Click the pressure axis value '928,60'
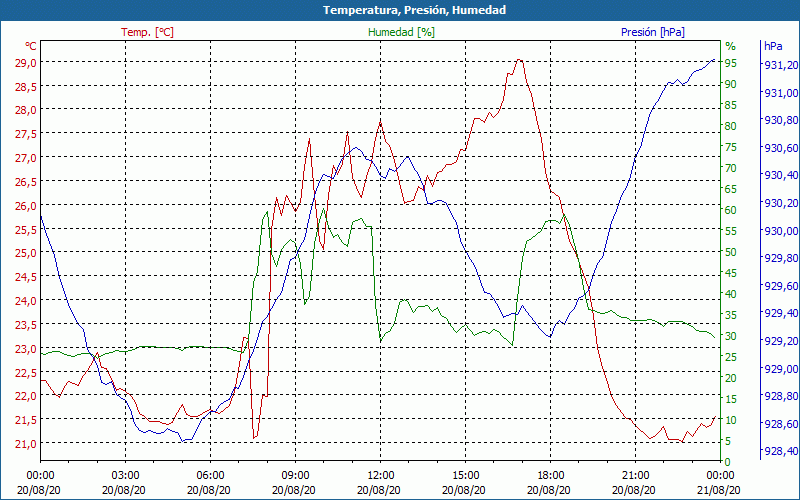The width and height of the screenshot is (800, 500). 781,424
